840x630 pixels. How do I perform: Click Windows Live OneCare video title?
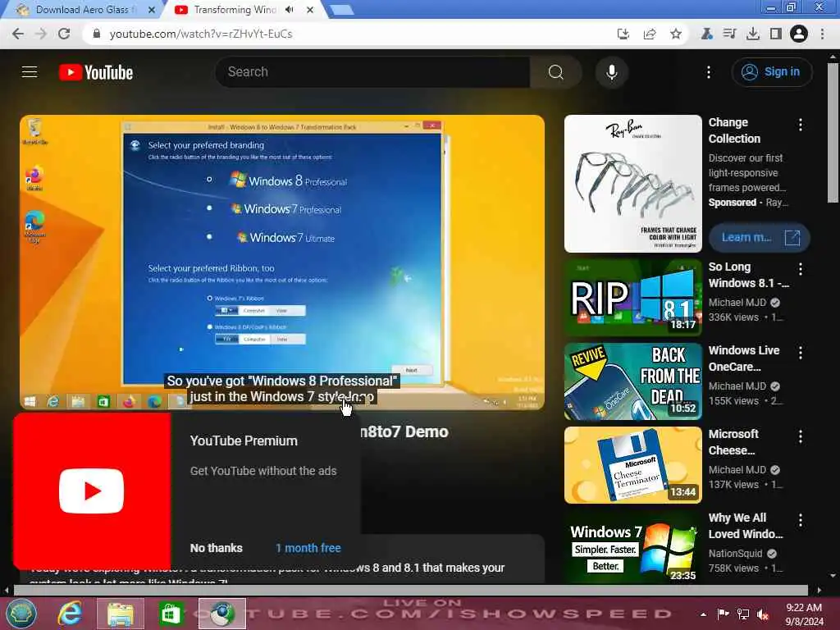pos(743,358)
